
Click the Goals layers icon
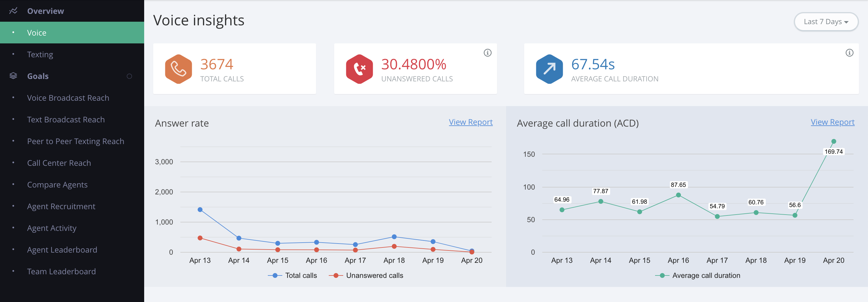click(x=13, y=76)
